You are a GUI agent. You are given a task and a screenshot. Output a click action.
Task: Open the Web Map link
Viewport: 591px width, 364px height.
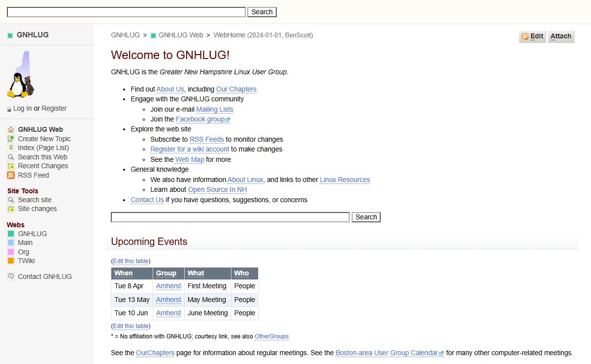point(190,159)
